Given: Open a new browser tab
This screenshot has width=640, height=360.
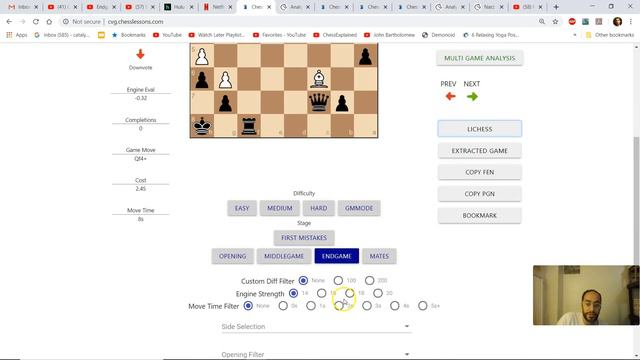Looking at the screenshot, I should [x=556, y=7].
